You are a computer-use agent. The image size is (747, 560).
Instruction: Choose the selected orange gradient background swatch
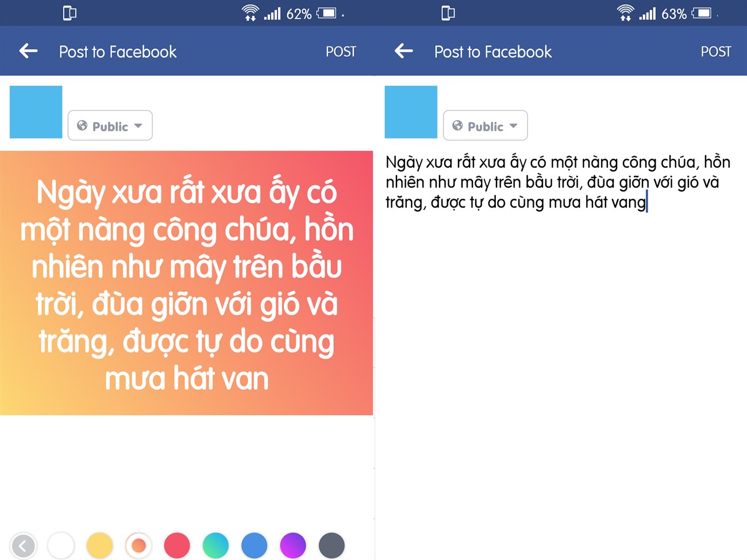tap(138, 546)
